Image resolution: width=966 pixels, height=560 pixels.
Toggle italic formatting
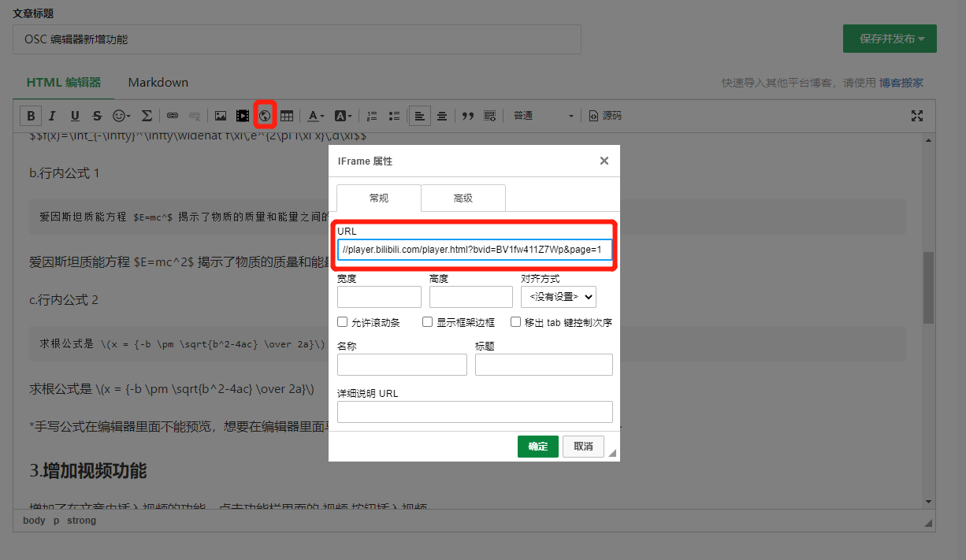[53, 116]
